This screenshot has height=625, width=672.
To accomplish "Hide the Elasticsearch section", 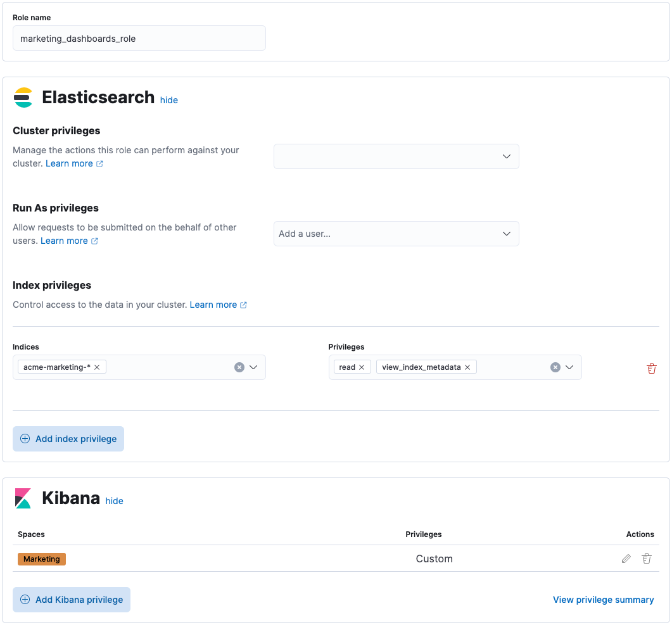I will pyautogui.click(x=168, y=100).
